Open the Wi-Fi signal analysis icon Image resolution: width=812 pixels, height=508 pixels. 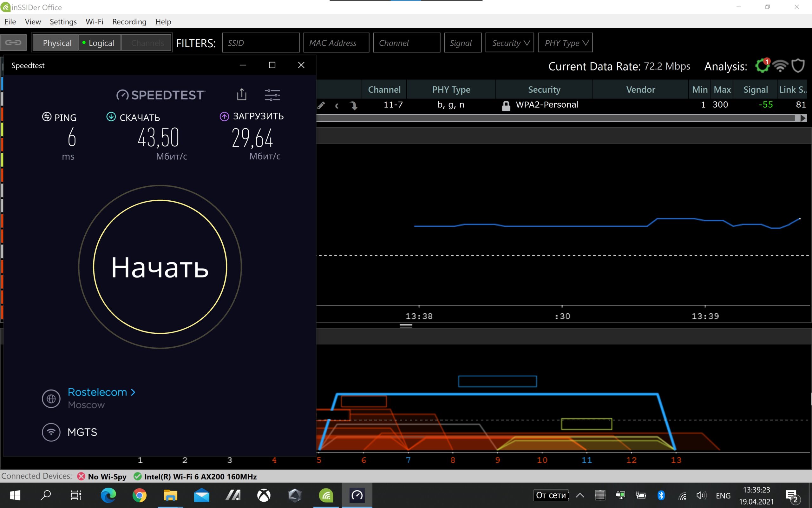tap(780, 66)
